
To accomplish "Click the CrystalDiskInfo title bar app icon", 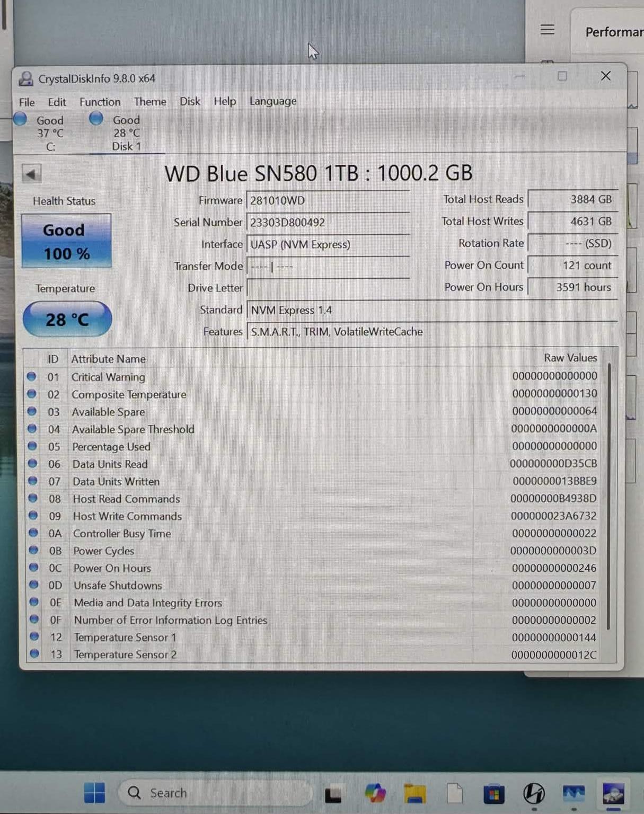I will pyautogui.click(x=26, y=78).
